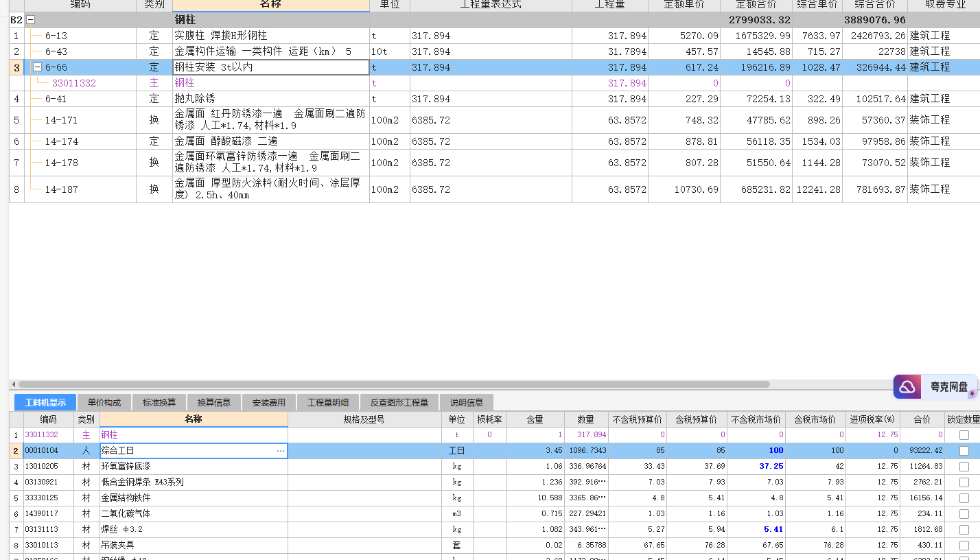Collapse the 6-66 row subitems
Image resolution: width=980 pixels, height=560 pixels.
37,67
